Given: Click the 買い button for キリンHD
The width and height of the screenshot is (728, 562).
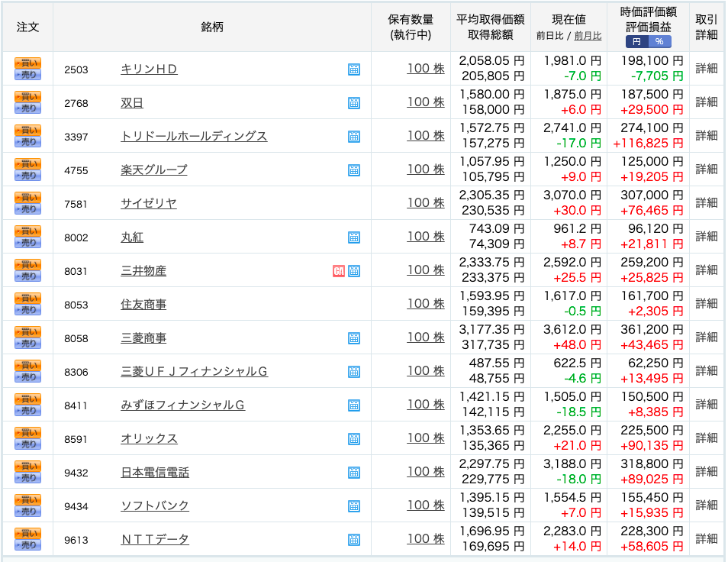Looking at the screenshot, I should pyautogui.click(x=28, y=63).
